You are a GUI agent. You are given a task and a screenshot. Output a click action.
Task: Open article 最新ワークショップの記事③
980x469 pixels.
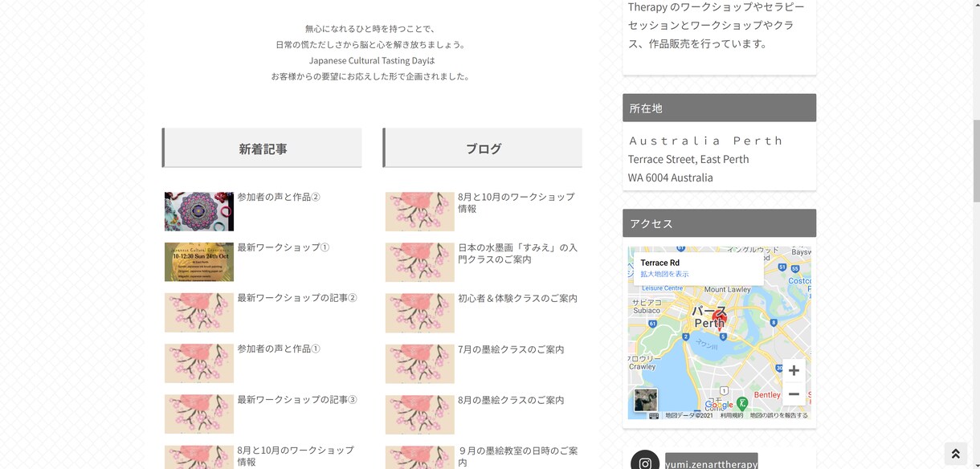click(x=297, y=399)
